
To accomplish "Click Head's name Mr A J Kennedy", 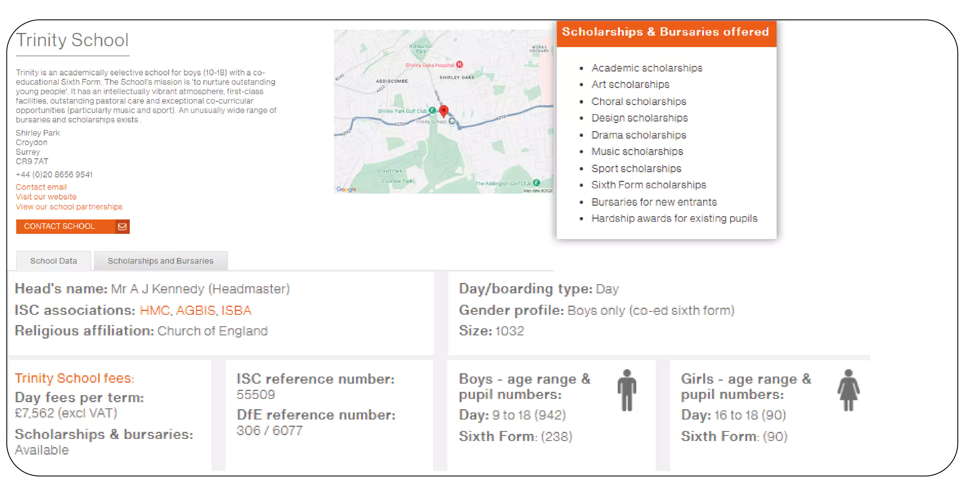I will pyautogui.click(x=152, y=289).
